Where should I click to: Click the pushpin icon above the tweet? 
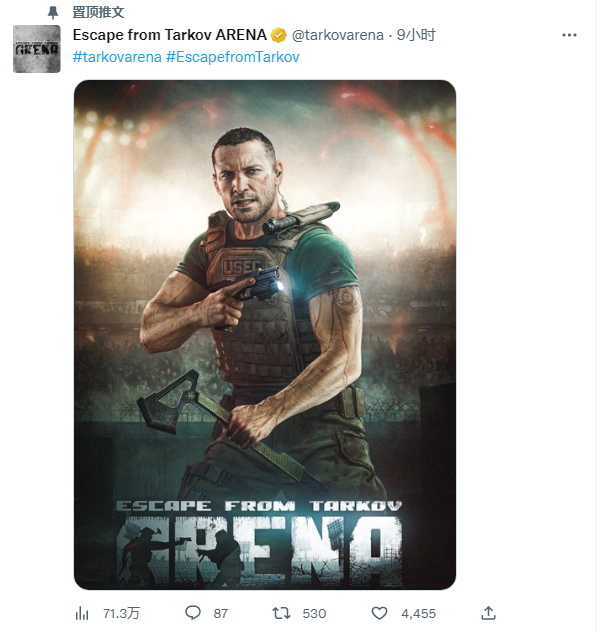click(53, 12)
